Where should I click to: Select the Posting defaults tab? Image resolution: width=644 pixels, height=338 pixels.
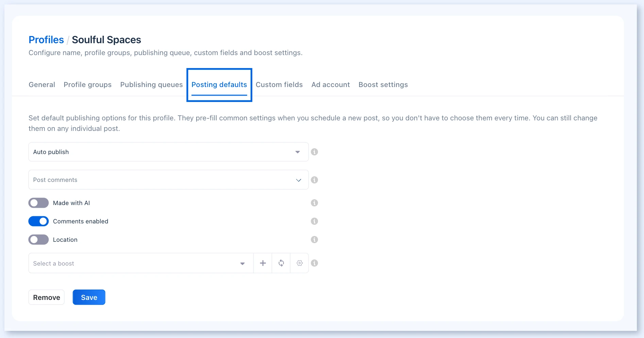(219, 85)
